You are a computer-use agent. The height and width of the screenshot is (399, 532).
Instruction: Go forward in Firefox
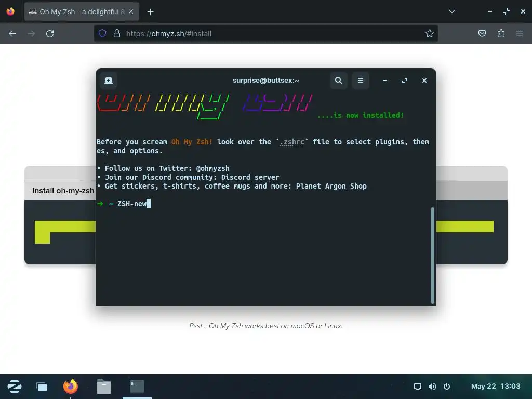coord(31,34)
